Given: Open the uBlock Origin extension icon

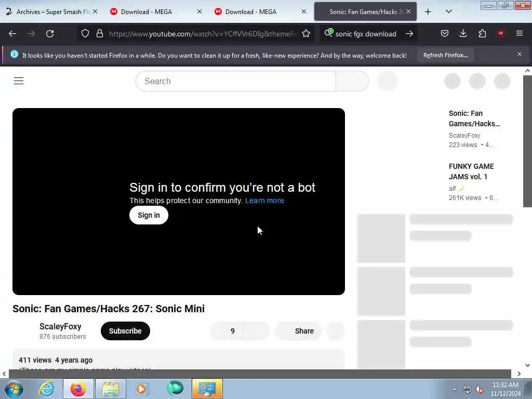Looking at the screenshot, I should (x=501, y=33).
